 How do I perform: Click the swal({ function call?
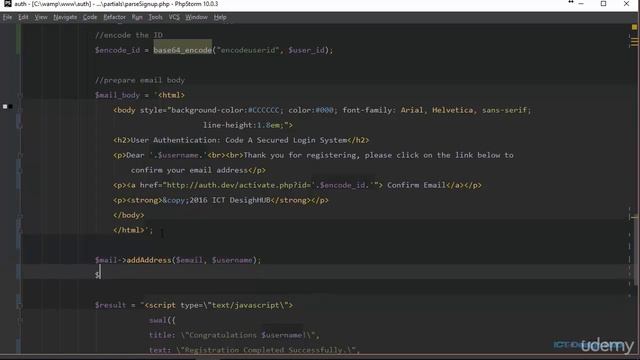click(162, 320)
